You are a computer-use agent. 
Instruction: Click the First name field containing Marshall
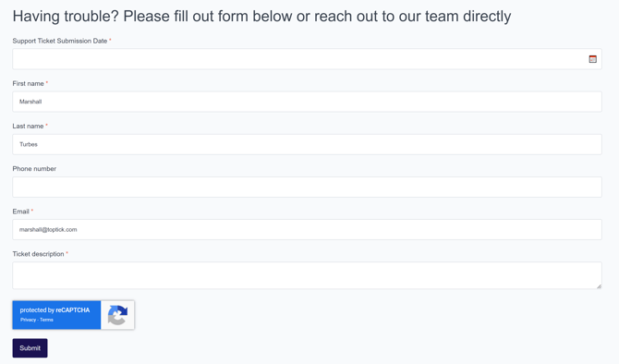point(307,102)
